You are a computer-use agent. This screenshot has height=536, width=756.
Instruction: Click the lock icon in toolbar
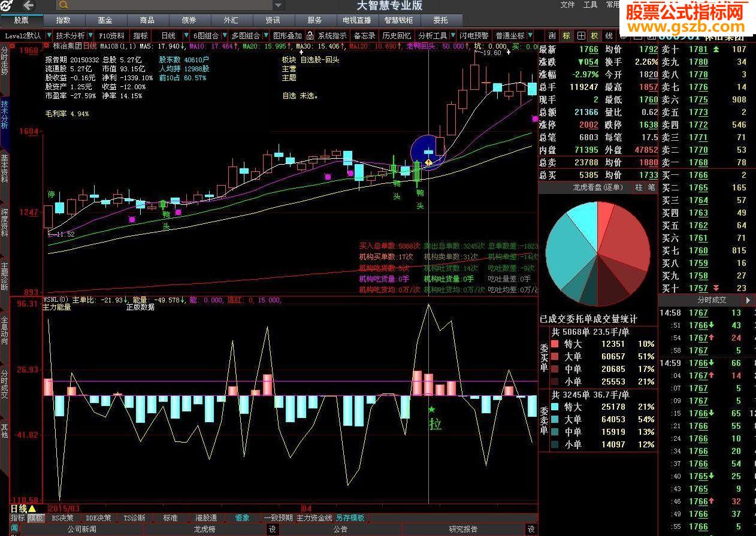pyautogui.click(x=310, y=35)
